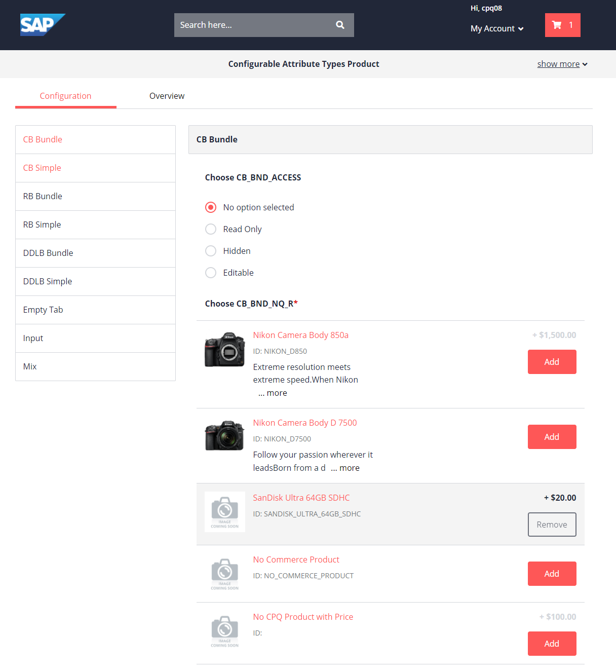Click the No CPQ Product with Price image

tap(224, 630)
